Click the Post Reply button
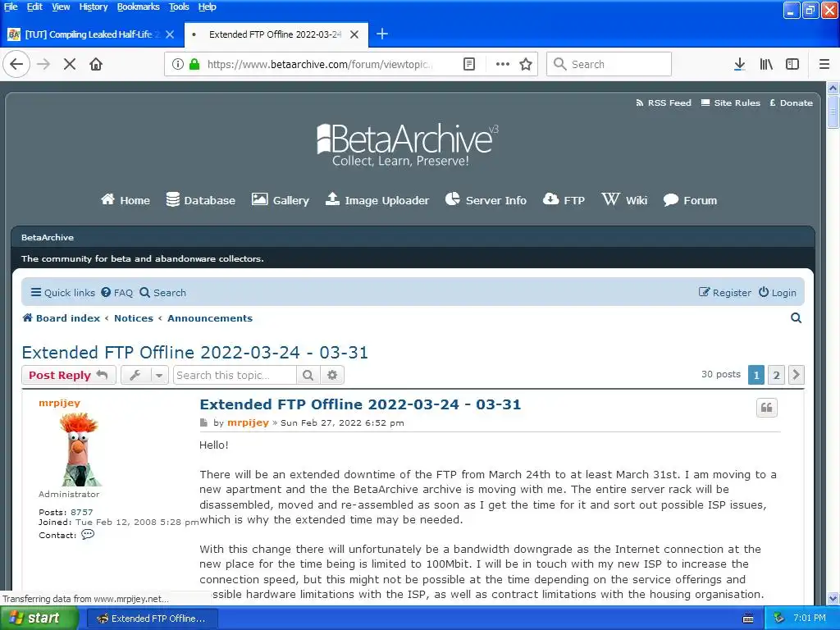The image size is (840, 630). pyautogui.click(x=69, y=375)
